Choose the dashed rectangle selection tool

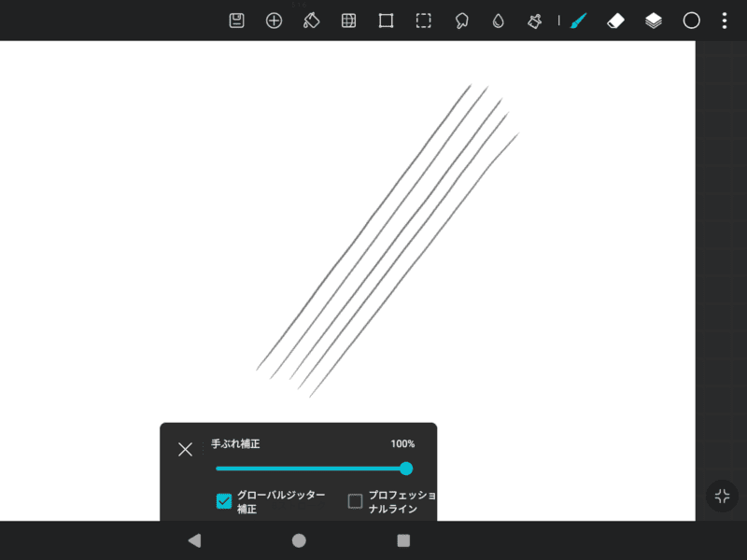[x=423, y=21]
